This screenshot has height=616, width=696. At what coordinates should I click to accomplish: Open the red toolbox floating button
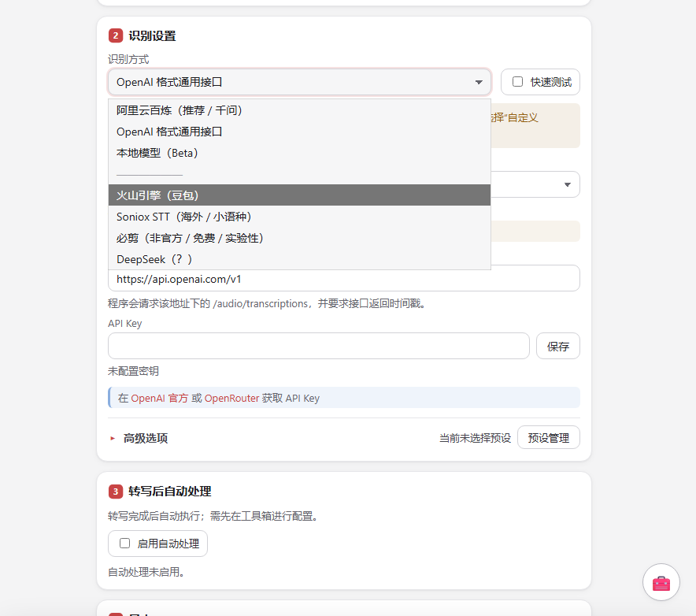click(x=661, y=582)
